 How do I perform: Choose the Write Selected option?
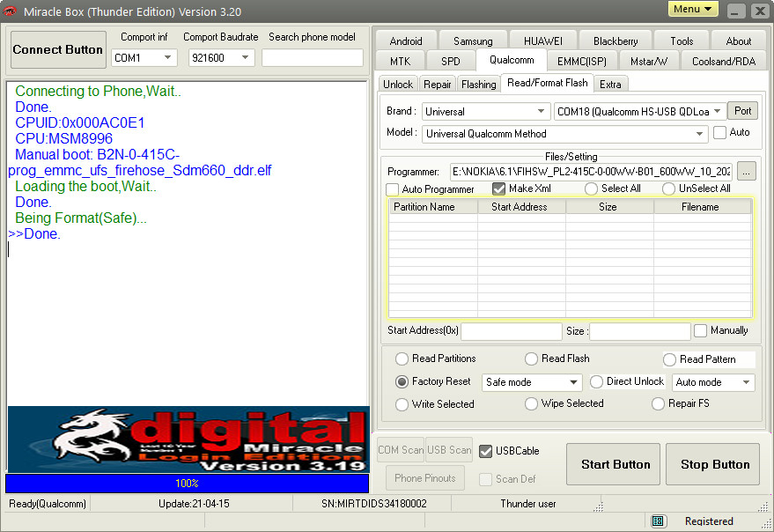(x=402, y=404)
